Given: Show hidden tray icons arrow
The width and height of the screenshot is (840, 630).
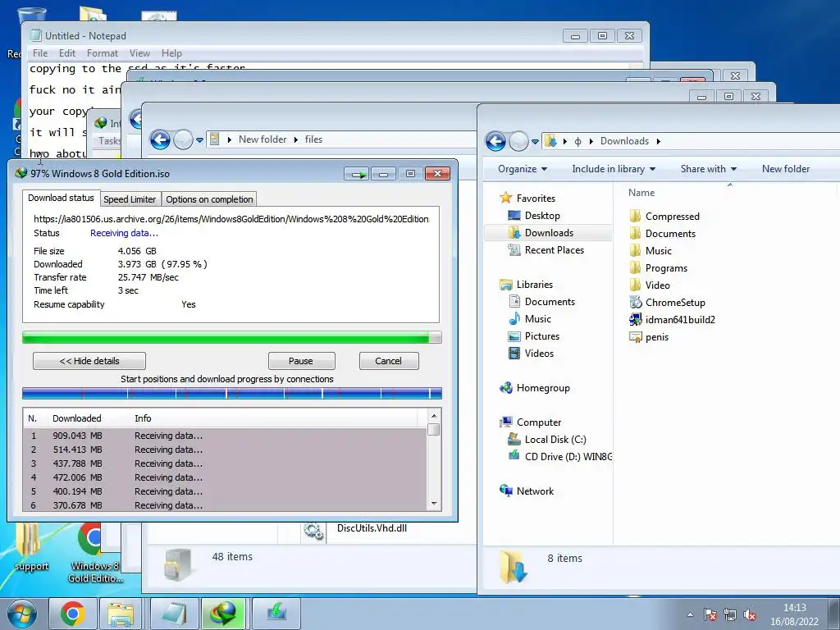Looking at the screenshot, I should pos(690,614).
